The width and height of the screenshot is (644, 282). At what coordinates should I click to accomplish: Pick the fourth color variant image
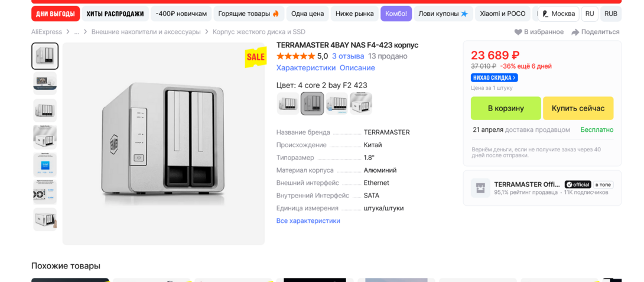(x=361, y=103)
